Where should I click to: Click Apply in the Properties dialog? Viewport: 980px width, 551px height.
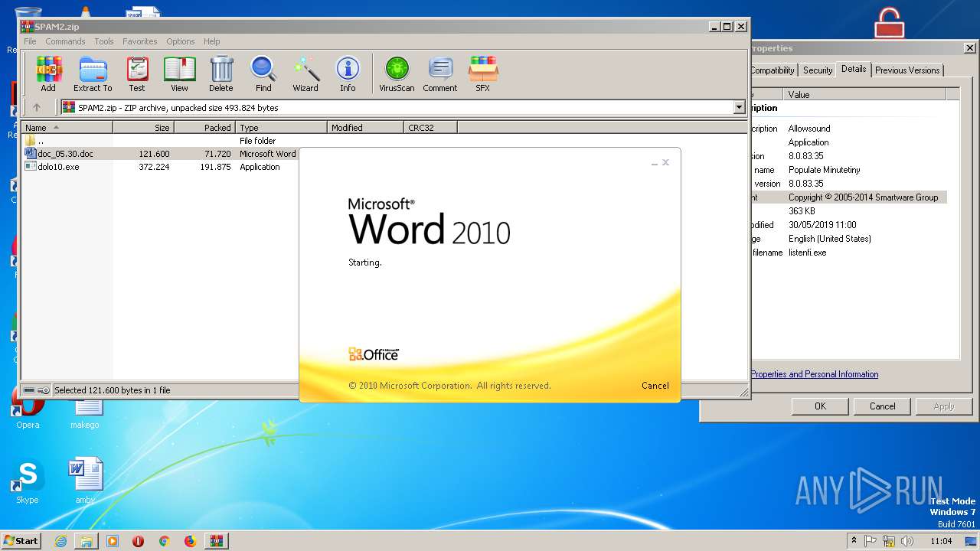point(944,406)
